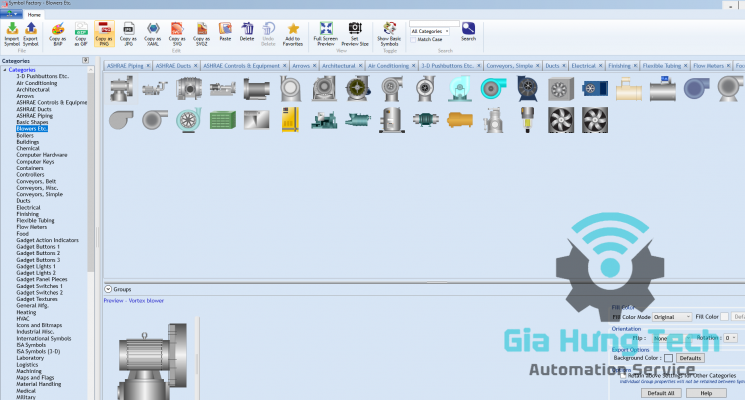Click Copy as SVG icon
Screen dimensions: 745x400
click(x=177, y=32)
